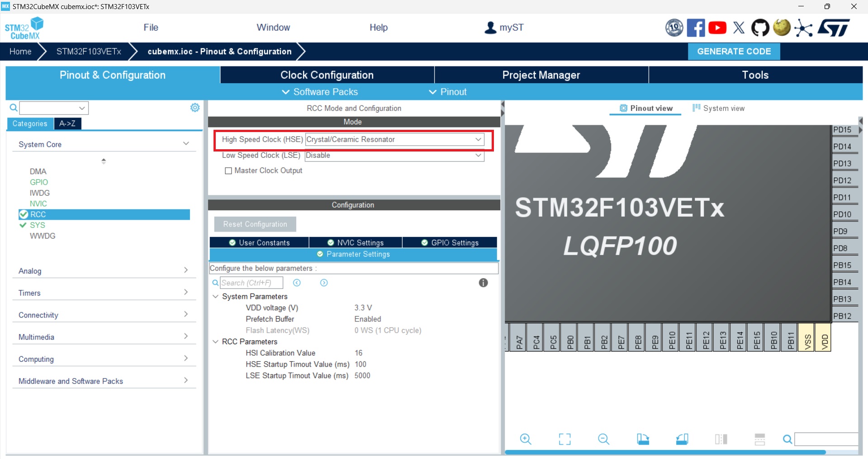The width and height of the screenshot is (868, 459).
Task: Open the Facebook icon link
Action: pos(696,28)
